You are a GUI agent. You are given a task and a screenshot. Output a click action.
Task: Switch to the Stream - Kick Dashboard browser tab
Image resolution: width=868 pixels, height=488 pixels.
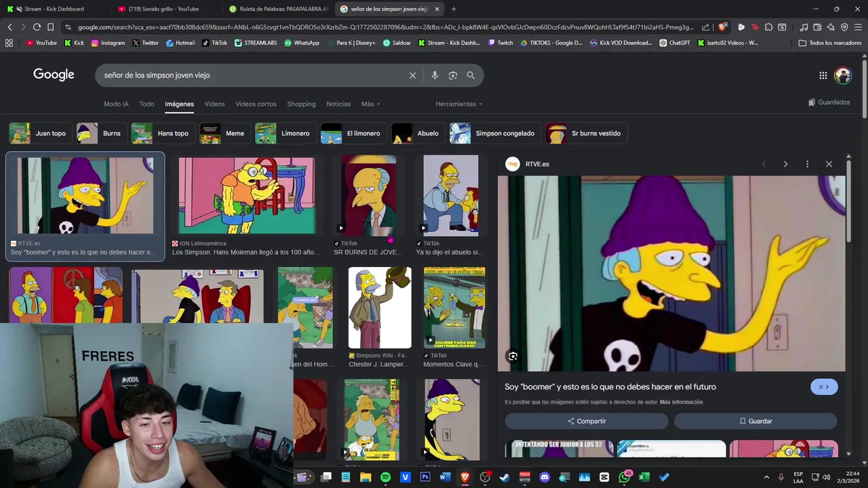click(54, 9)
